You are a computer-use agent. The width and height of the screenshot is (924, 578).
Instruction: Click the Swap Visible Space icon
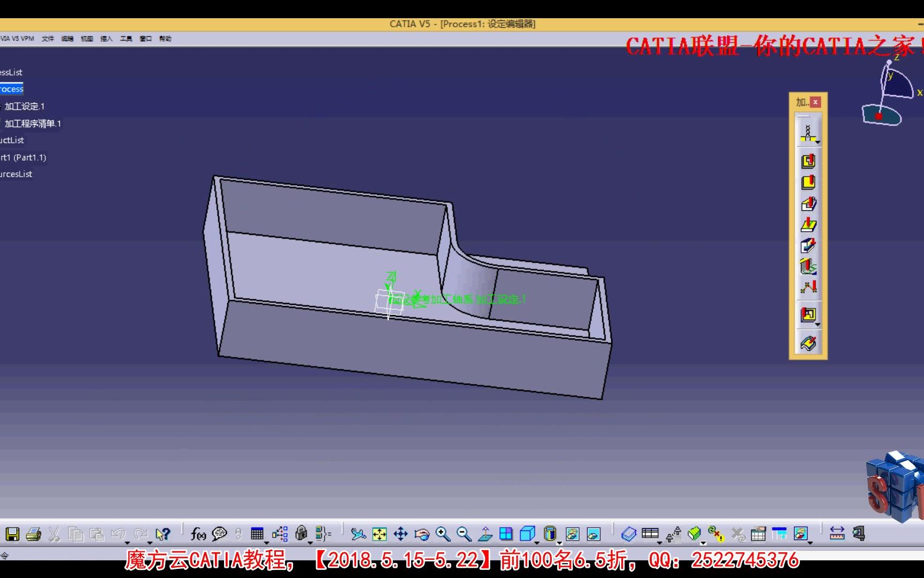(x=594, y=534)
